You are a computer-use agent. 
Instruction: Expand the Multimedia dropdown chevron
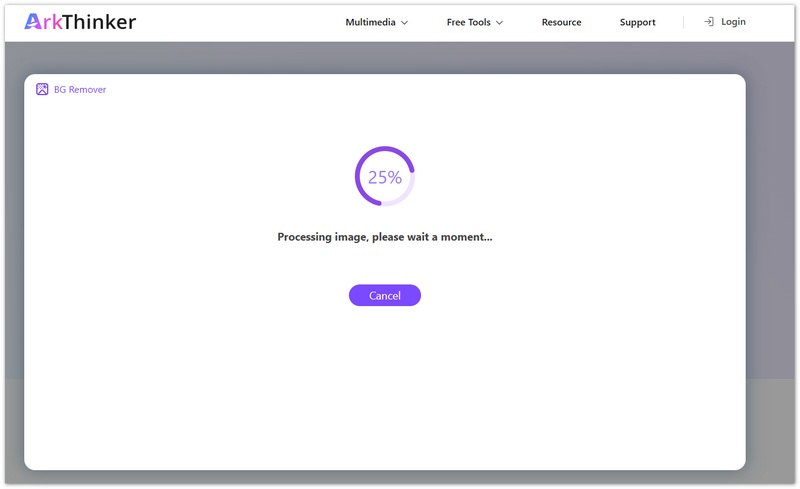405,22
